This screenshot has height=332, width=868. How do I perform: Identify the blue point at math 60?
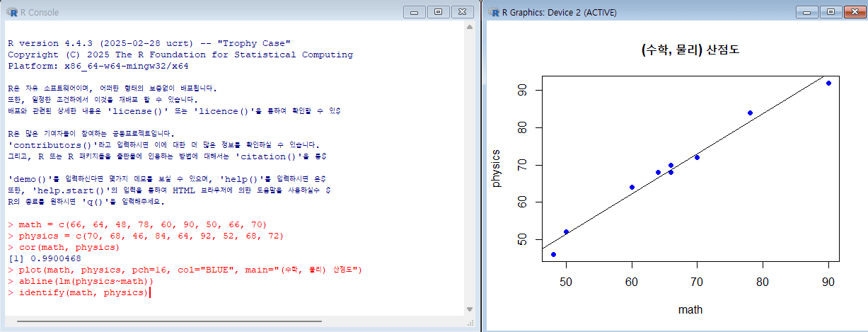tap(632, 187)
